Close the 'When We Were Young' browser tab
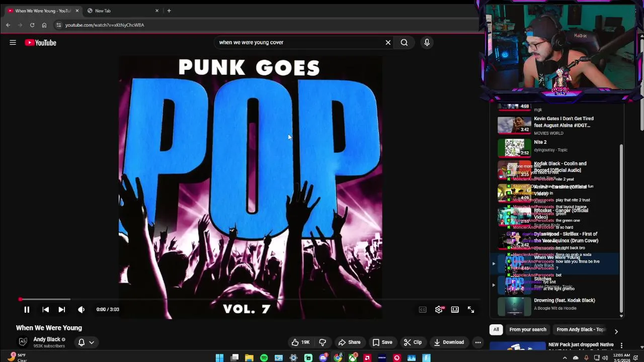The height and width of the screenshot is (362, 644). point(77,11)
